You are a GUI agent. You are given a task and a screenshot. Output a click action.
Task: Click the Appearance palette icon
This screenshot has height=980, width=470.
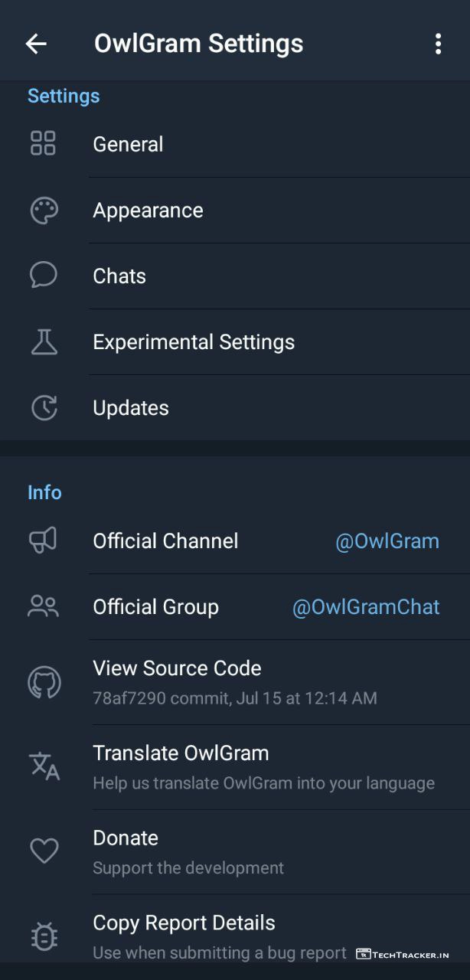point(44,211)
